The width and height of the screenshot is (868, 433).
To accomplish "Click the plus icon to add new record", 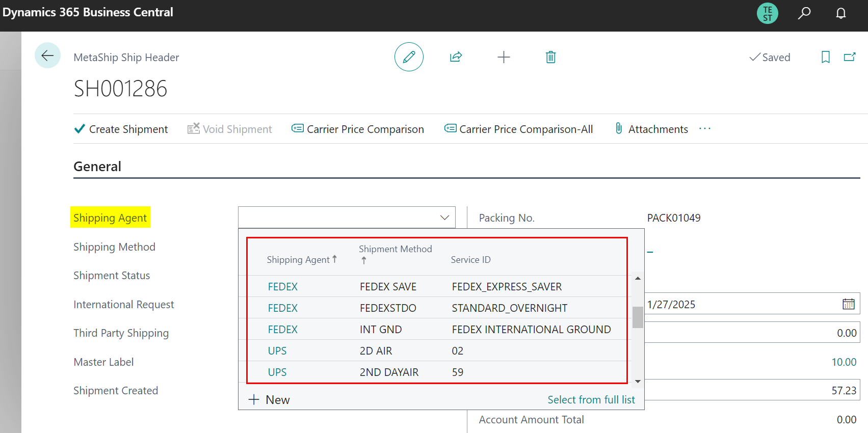I will click(x=504, y=57).
